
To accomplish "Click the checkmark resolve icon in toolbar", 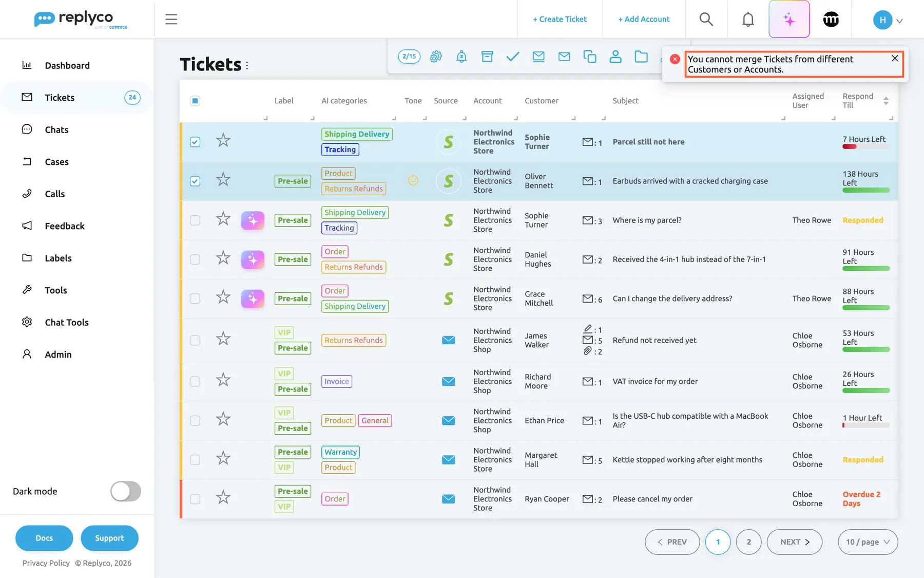I will point(513,57).
